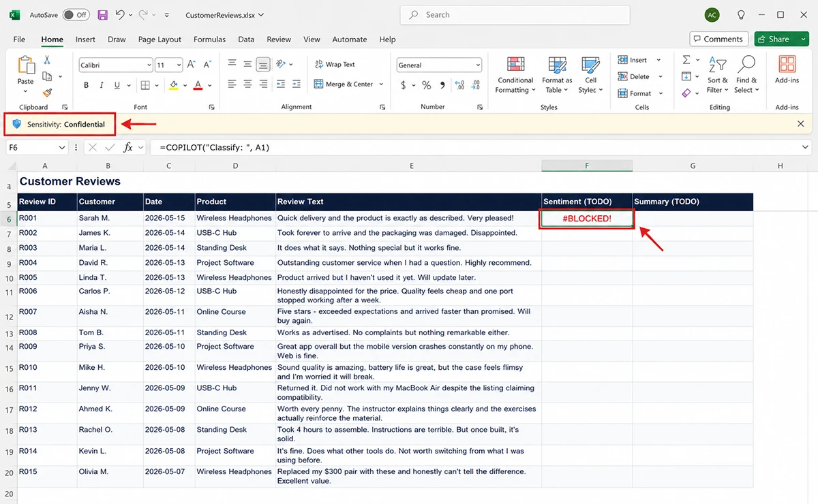This screenshot has width=818, height=504.
Task: Open Sort & Filter dropdown
Action: (717, 75)
